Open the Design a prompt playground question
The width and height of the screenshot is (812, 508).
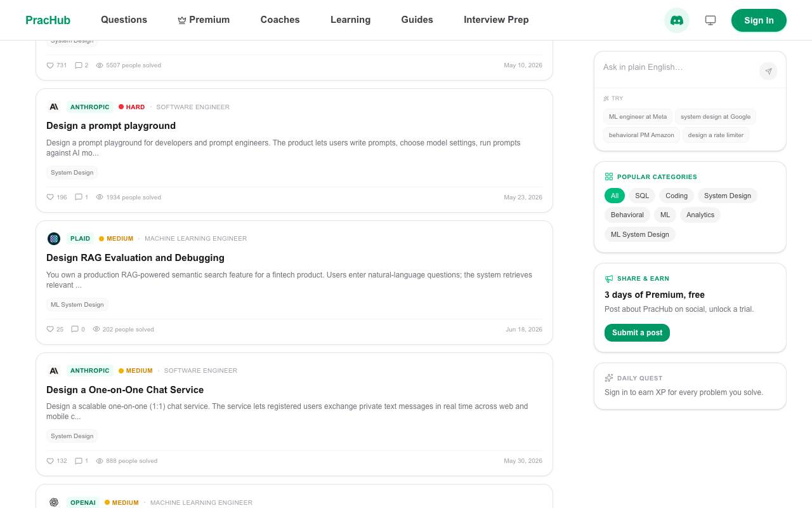click(x=111, y=126)
